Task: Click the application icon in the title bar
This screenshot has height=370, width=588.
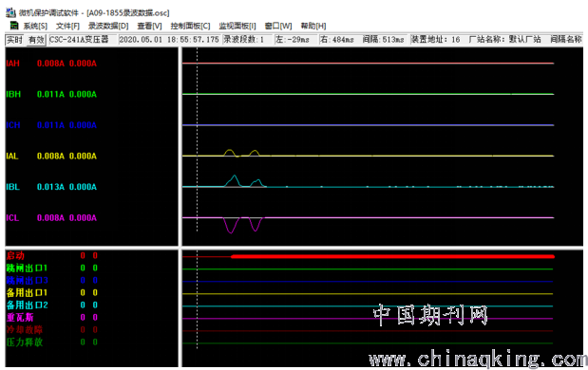Action: 10,12
